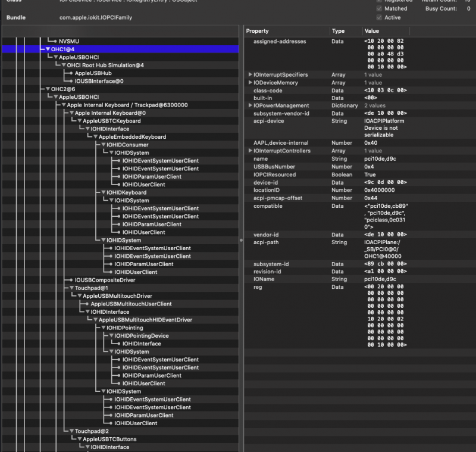Expand the IOInterruptSpecifiers array property
The height and width of the screenshot is (452, 476).
coord(250,74)
